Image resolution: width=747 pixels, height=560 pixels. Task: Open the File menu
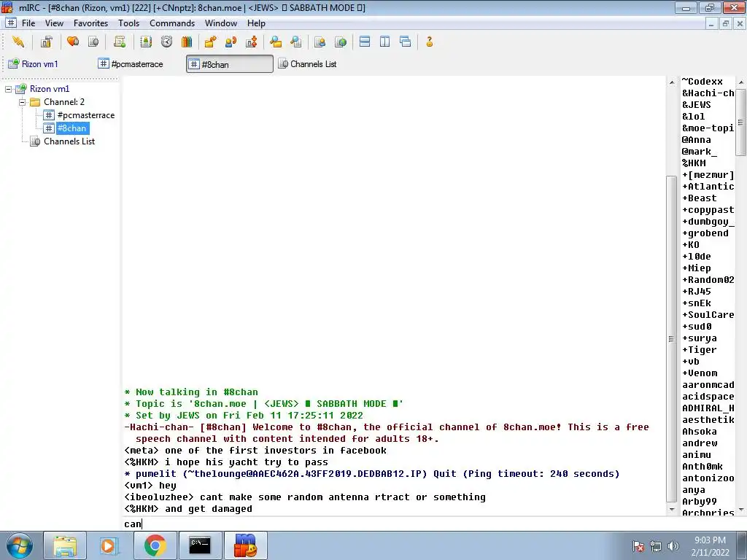(x=28, y=23)
